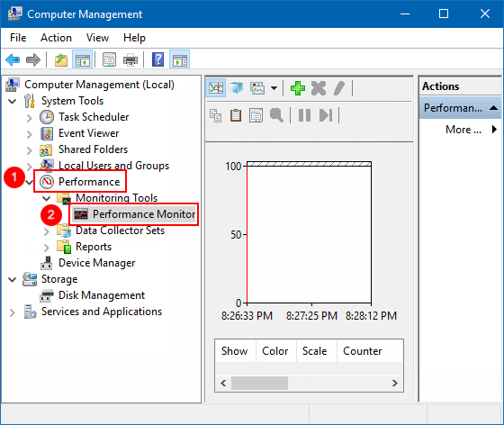Image resolution: width=504 pixels, height=425 pixels.
Task: Expand Data Collector Sets node
Action: pos(47,231)
